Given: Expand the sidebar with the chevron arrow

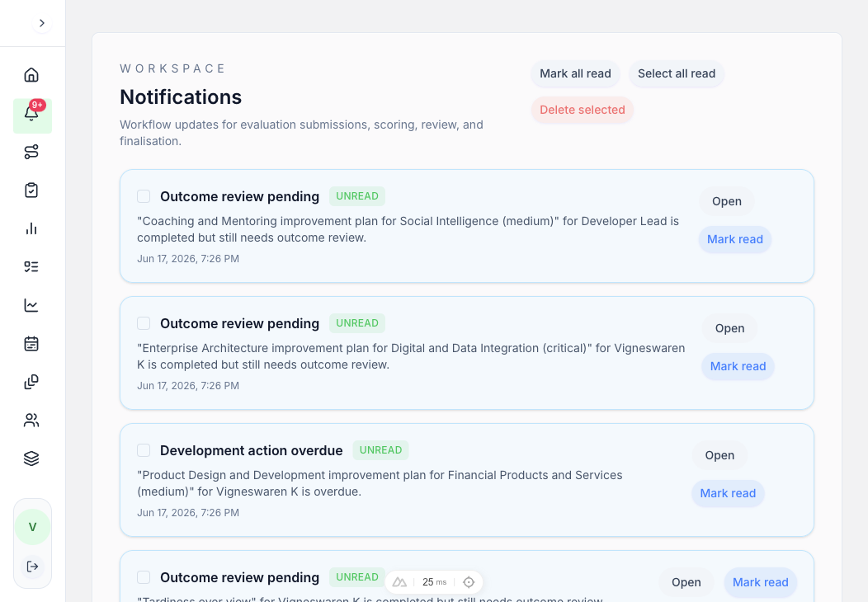Looking at the screenshot, I should tap(41, 23).
